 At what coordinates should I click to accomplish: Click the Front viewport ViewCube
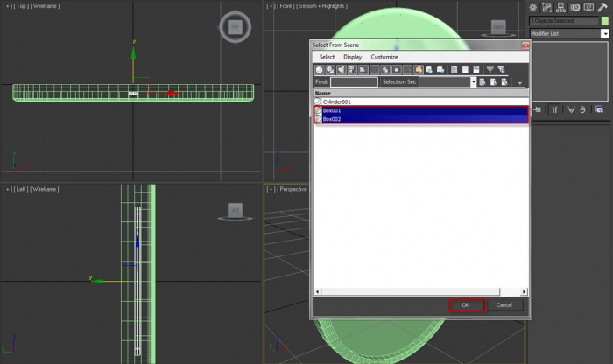(498, 28)
